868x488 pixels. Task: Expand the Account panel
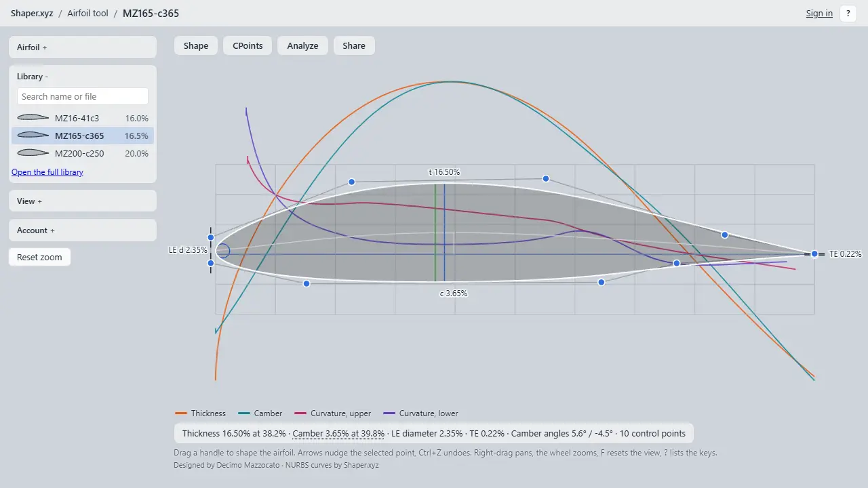tap(83, 230)
